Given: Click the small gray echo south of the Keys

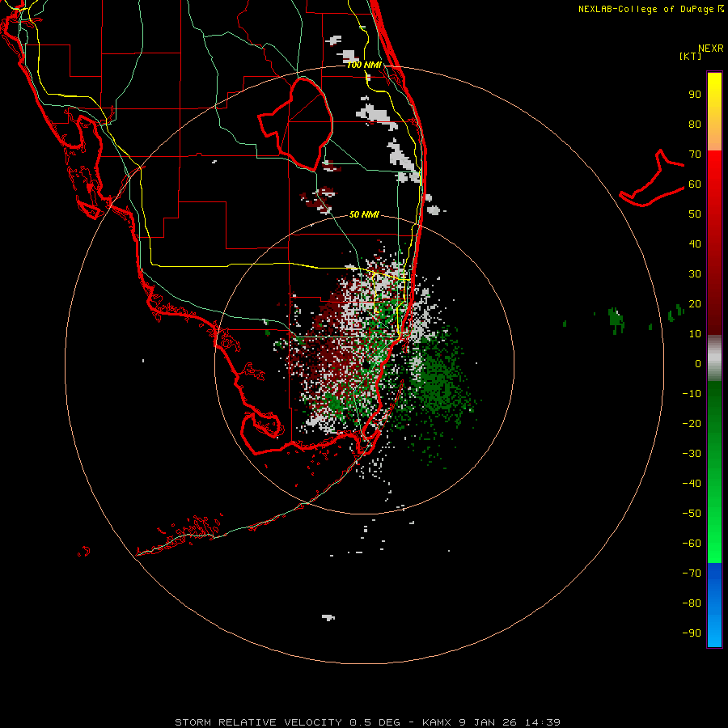Looking at the screenshot, I should (328, 617).
